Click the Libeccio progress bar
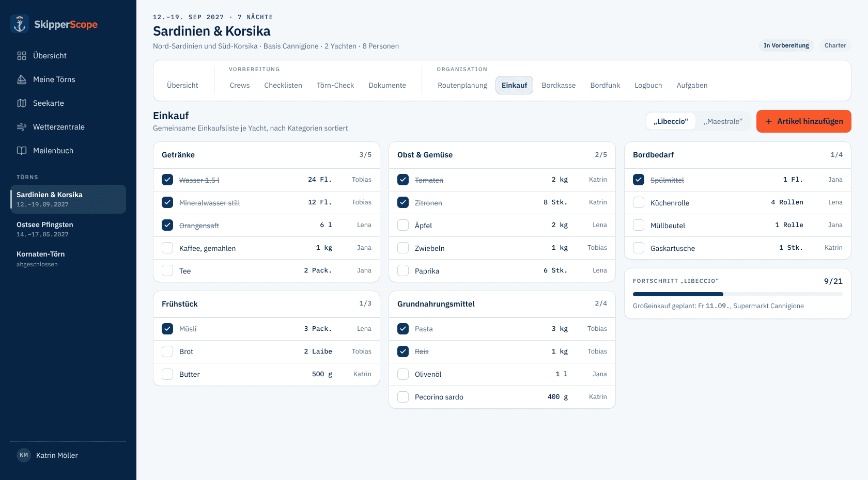 [738, 294]
